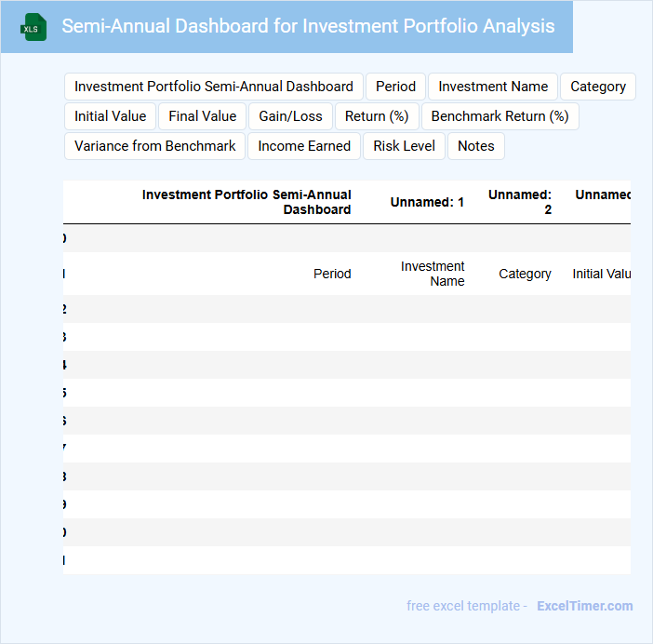This screenshot has height=644, width=653.
Task: Choose the Initial Value tag
Action: [111, 116]
